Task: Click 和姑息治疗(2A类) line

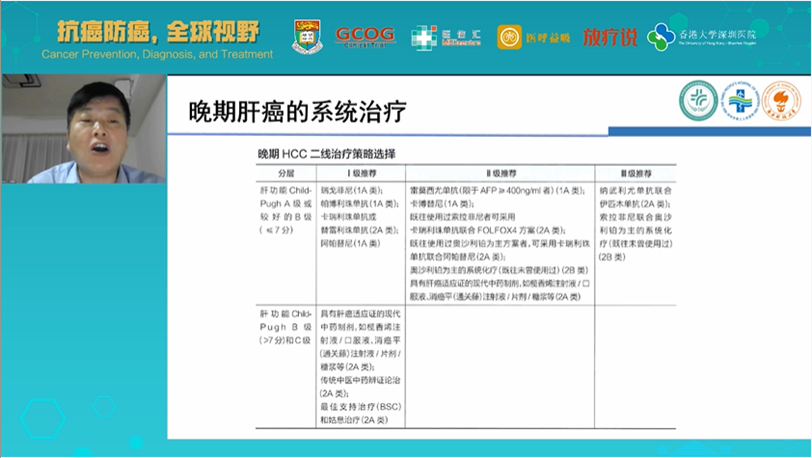Action: [x=354, y=420]
